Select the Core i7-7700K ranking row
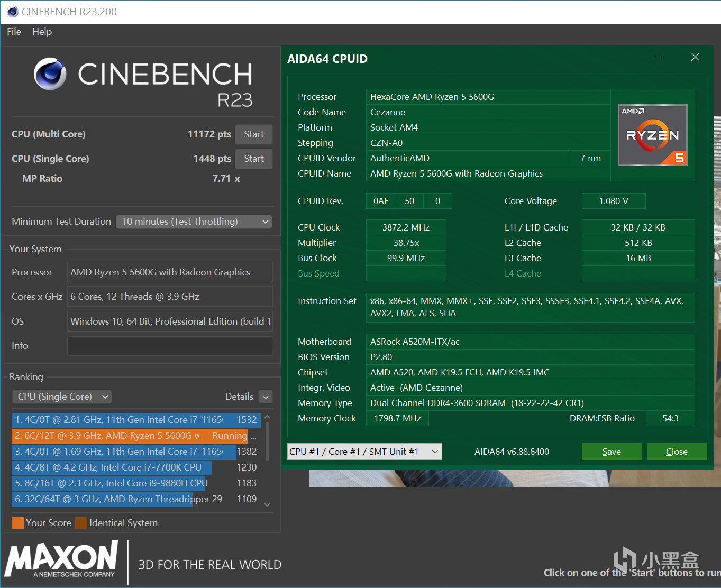 pos(136,467)
